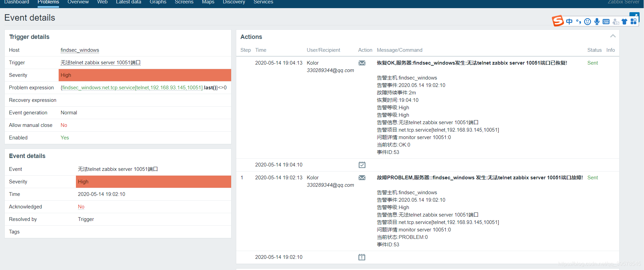This screenshot has width=644, height=270.
Task: Click PROBLEM message bold subject line
Action: tap(480, 178)
